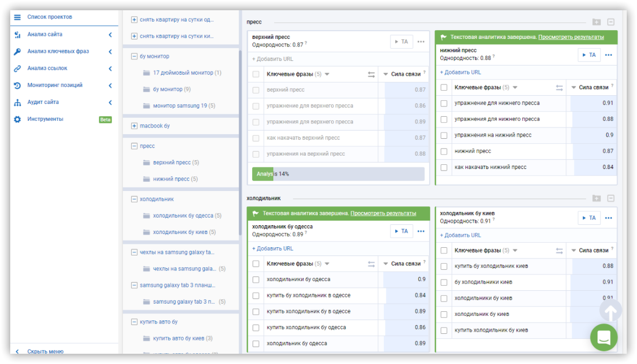Viewport: 637px width, 364px height.
Task: Click Скрыть меню at sidebar bottom
Action: 45,352
